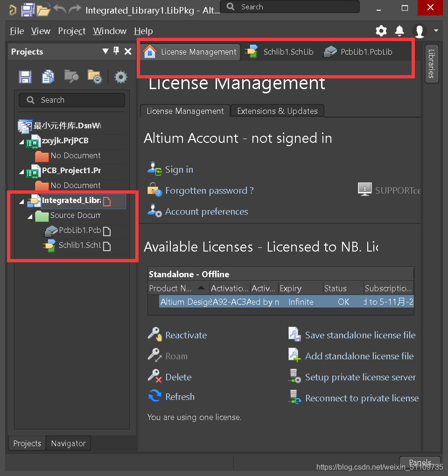The width and height of the screenshot is (448, 476).
Task: Open the View menu
Action: pos(41,31)
